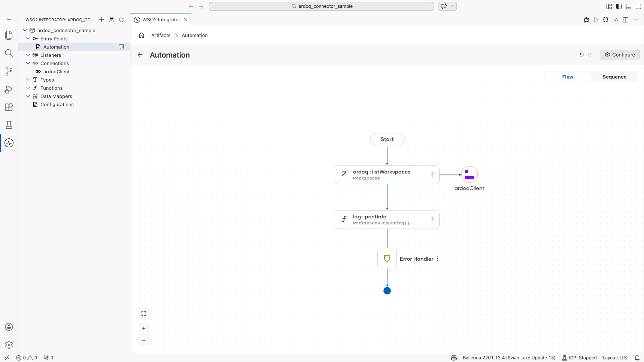
Task: Click the command center search field
Action: coord(322,6)
